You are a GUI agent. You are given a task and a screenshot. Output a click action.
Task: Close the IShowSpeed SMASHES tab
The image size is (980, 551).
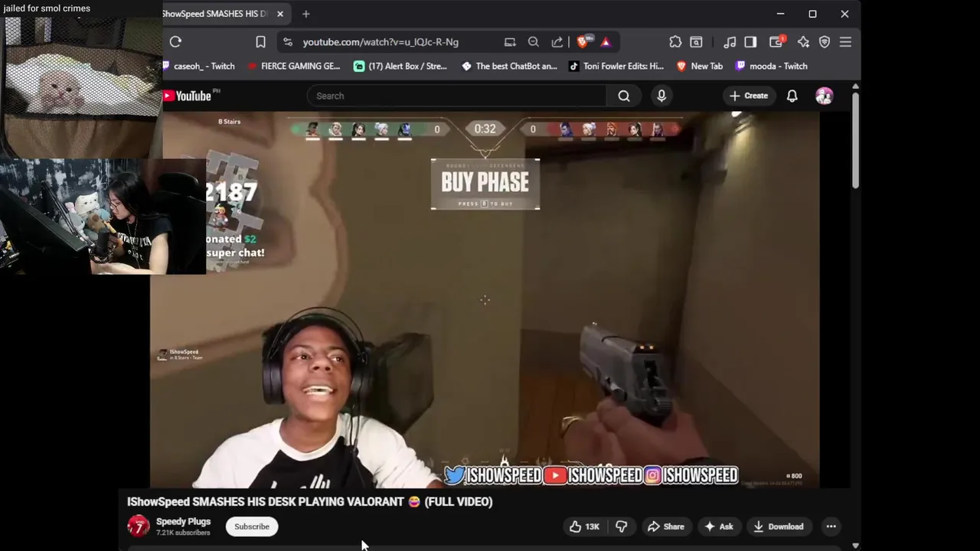click(280, 14)
